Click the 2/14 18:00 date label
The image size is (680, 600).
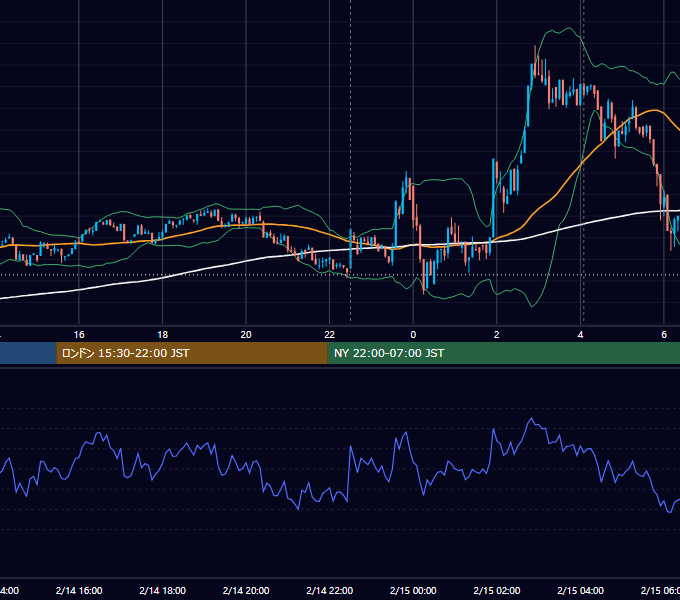[163, 590]
